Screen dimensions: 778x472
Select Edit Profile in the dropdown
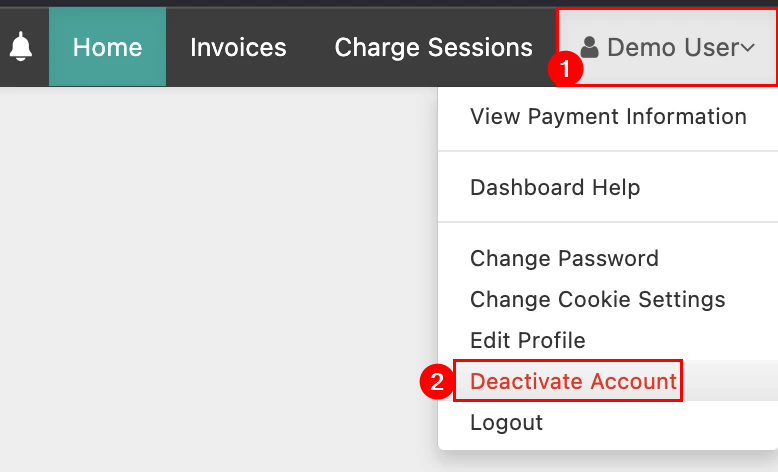[527, 340]
